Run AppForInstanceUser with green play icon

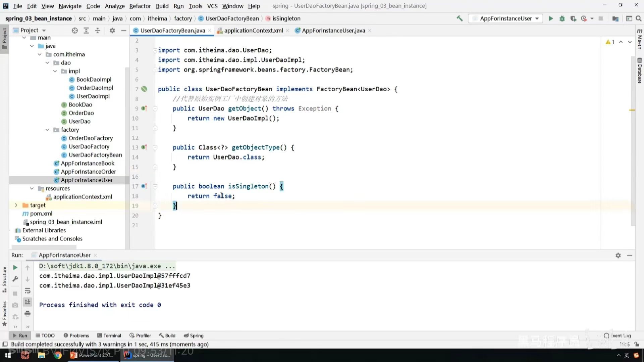(x=551, y=18)
